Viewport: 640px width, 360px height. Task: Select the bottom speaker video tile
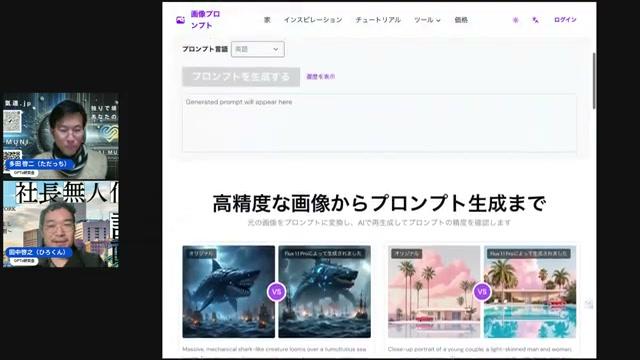point(61,224)
